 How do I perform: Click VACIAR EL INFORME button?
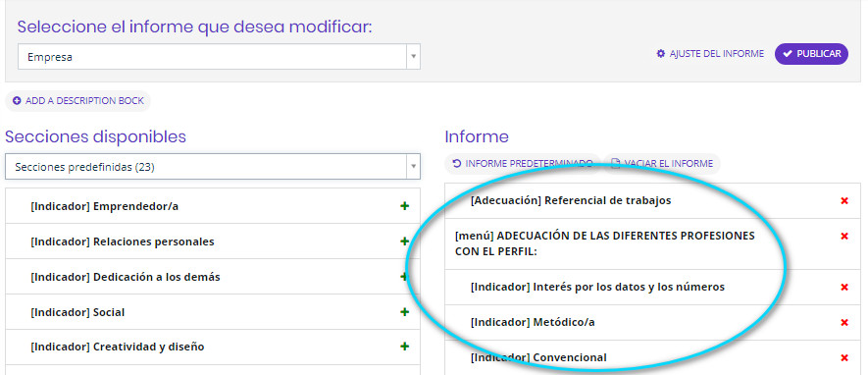click(x=661, y=163)
